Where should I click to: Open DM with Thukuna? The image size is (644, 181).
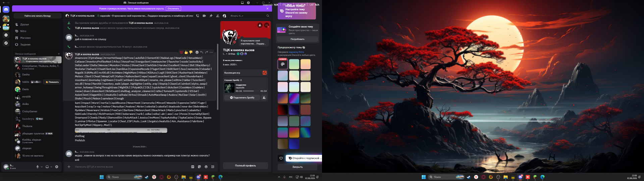point(38,126)
